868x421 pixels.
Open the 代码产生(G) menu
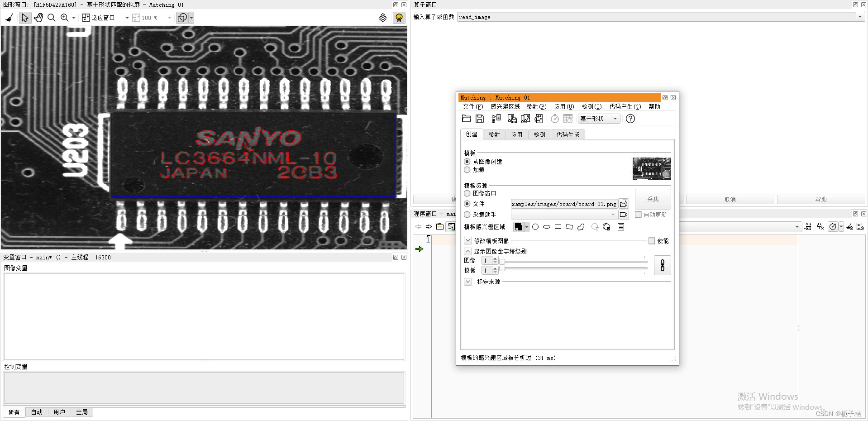(625, 106)
